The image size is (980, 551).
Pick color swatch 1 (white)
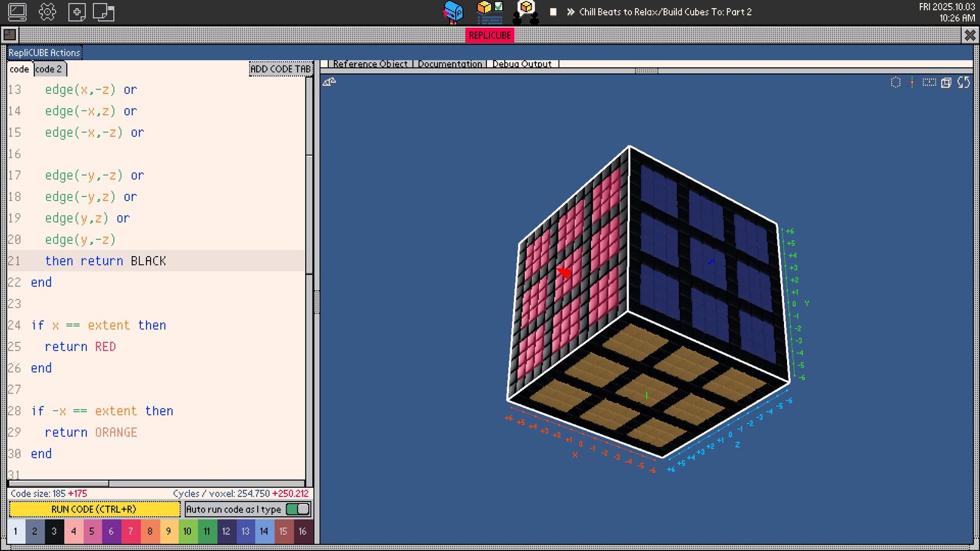16,531
